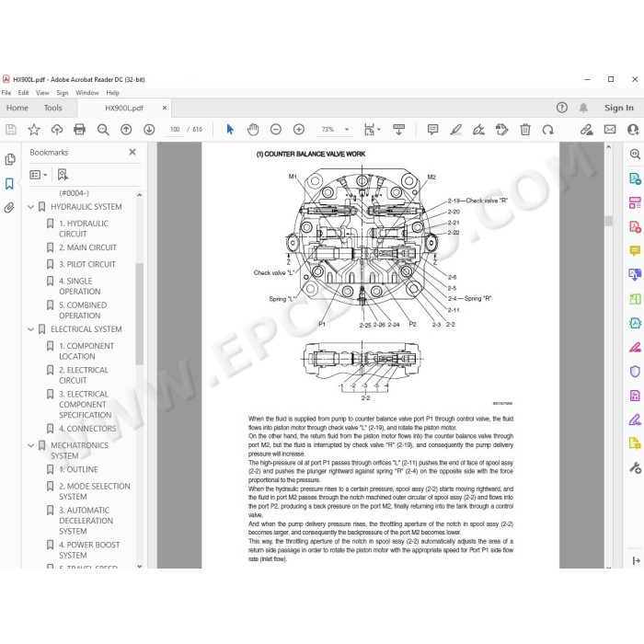The image size is (644, 644).
Task: Collapse ELECTRICAL SYSTEM bookmark
Action: click(x=30, y=329)
